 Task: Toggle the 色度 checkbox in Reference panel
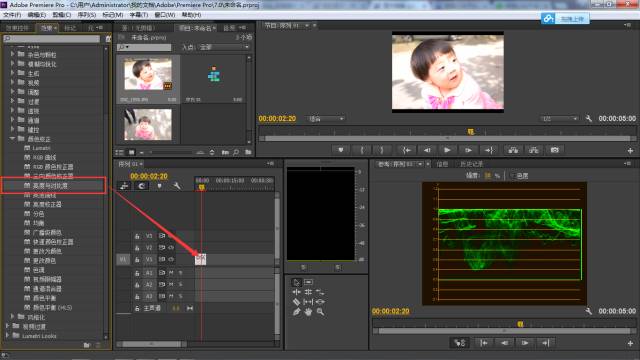click(x=513, y=176)
